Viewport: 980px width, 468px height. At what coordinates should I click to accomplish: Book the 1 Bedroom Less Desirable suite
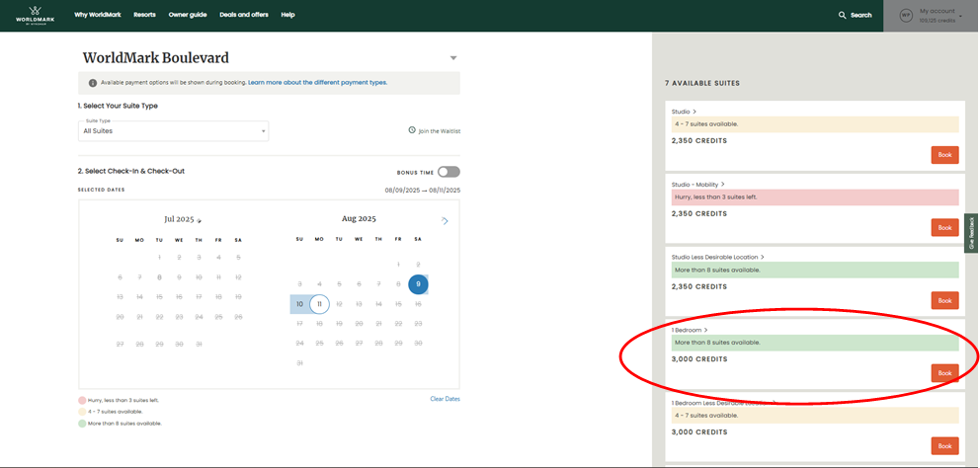tap(944, 446)
